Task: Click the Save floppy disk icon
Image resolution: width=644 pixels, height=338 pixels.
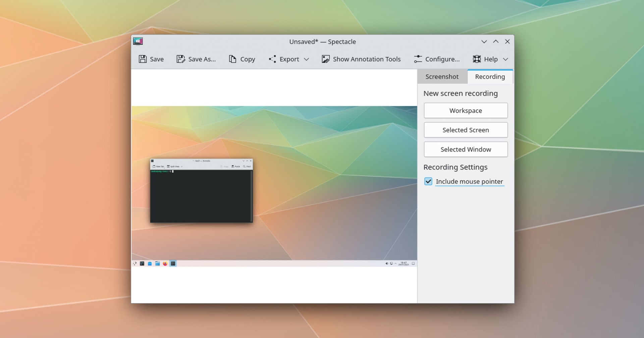Action: [x=143, y=59]
